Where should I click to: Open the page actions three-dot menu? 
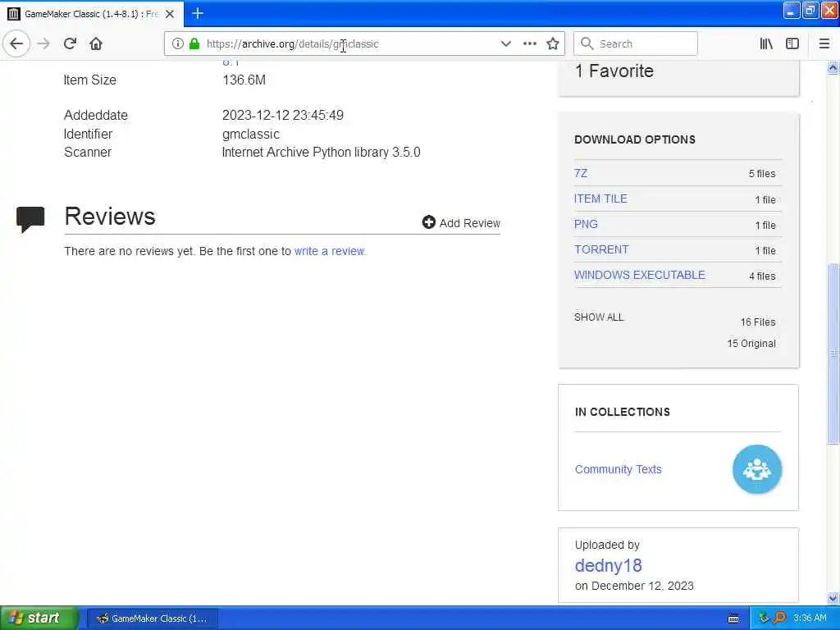529,43
